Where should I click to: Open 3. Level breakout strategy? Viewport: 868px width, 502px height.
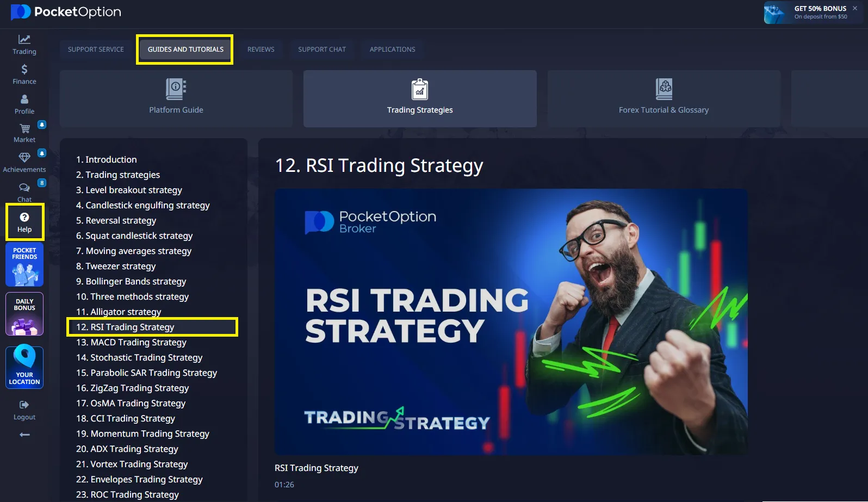129,190
